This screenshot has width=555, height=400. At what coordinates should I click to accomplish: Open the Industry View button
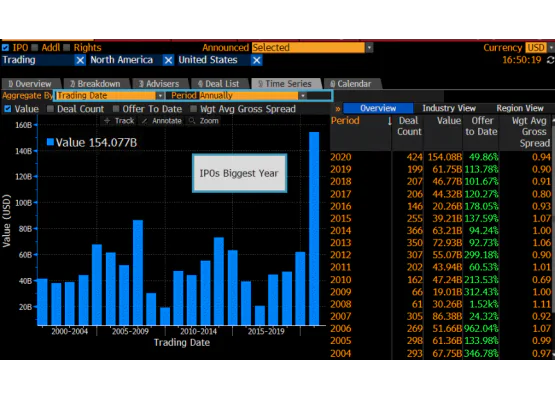449,108
